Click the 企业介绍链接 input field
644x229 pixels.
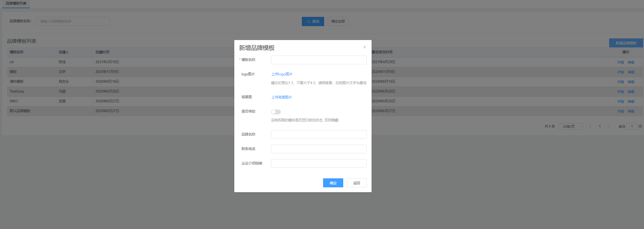tap(318, 163)
